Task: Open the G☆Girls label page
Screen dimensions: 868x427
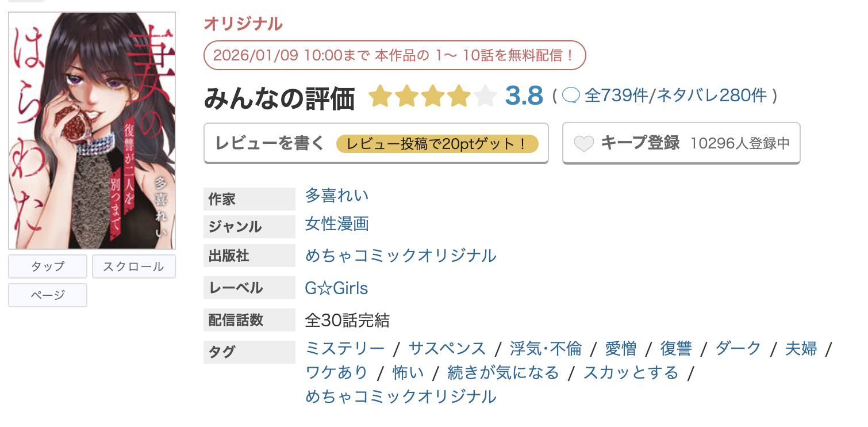Action: point(336,288)
